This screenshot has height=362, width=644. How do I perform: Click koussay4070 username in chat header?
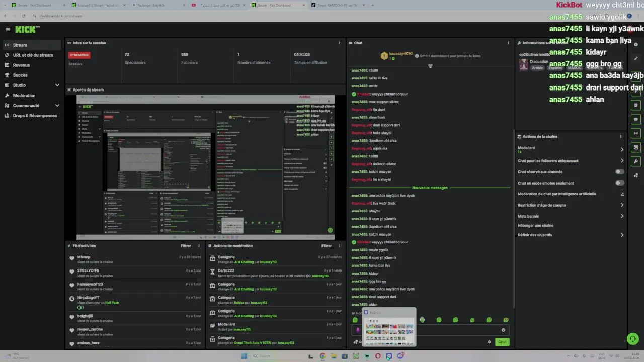[400, 54]
